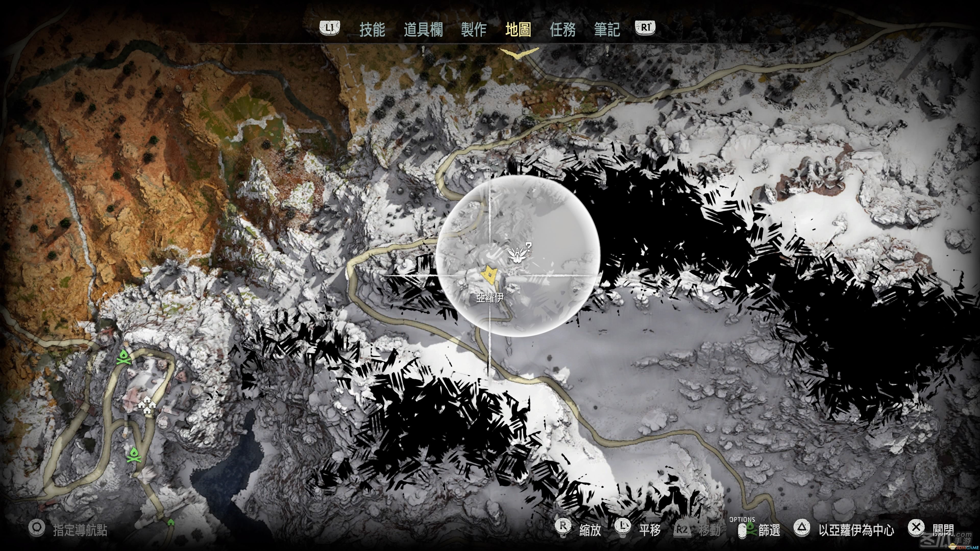Switch to the 道具欄 inventory tab
This screenshot has width=980, height=551.
point(423,29)
